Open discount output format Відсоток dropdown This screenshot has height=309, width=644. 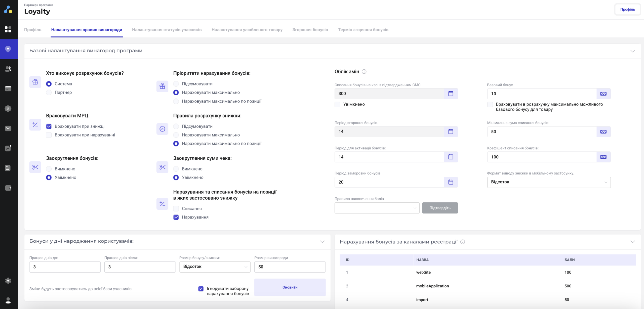click(x=548, y=182)
